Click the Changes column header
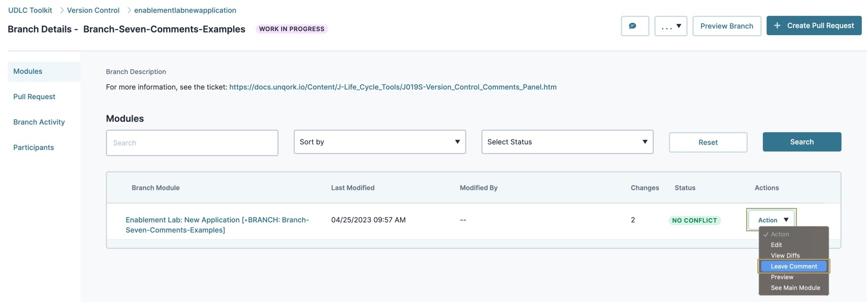868x302 pixels. coord(645,188)
